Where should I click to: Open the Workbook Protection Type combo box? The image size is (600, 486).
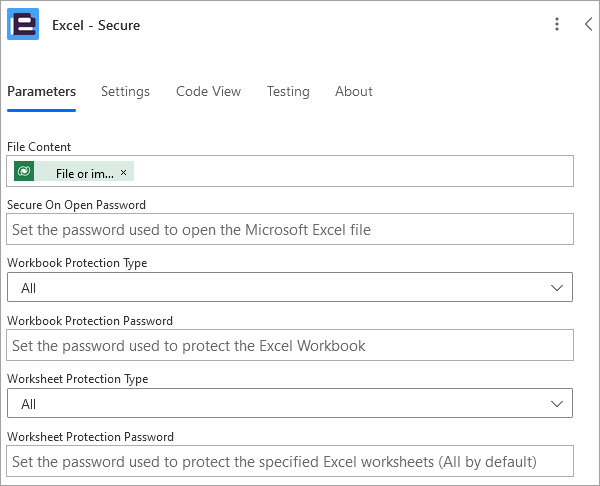[290, 287]
